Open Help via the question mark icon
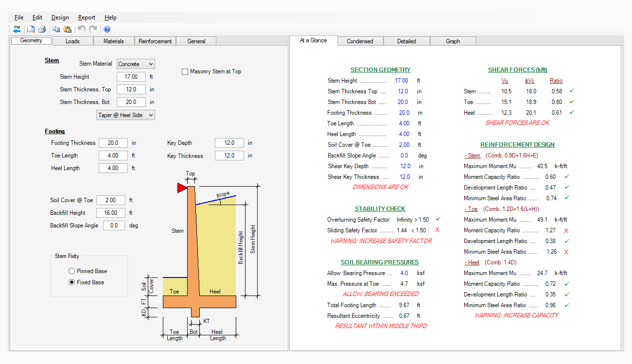 click(106, 29)
